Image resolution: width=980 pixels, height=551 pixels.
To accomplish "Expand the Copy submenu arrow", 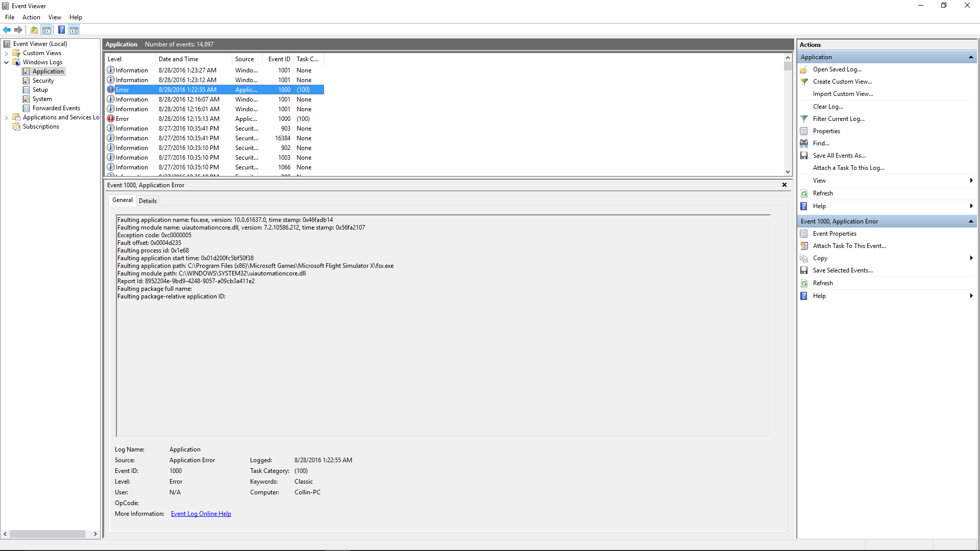I will (971, 258).
